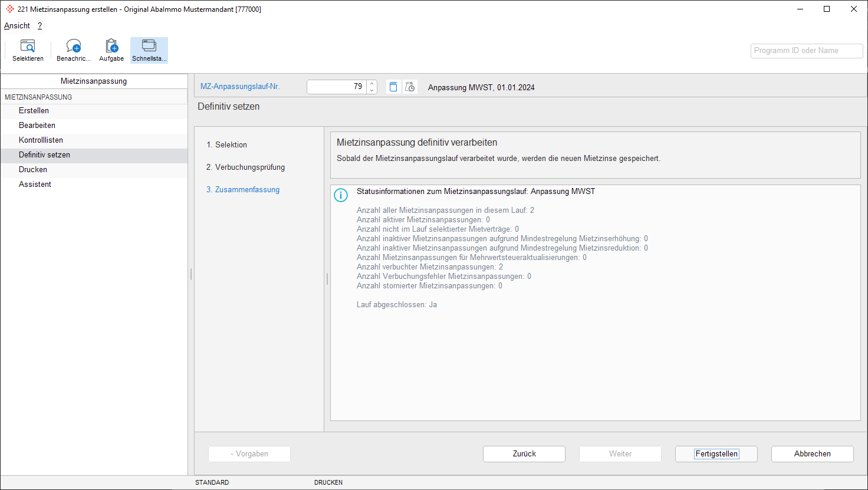Add a new Aufgabe task

(x=111, y=50)
